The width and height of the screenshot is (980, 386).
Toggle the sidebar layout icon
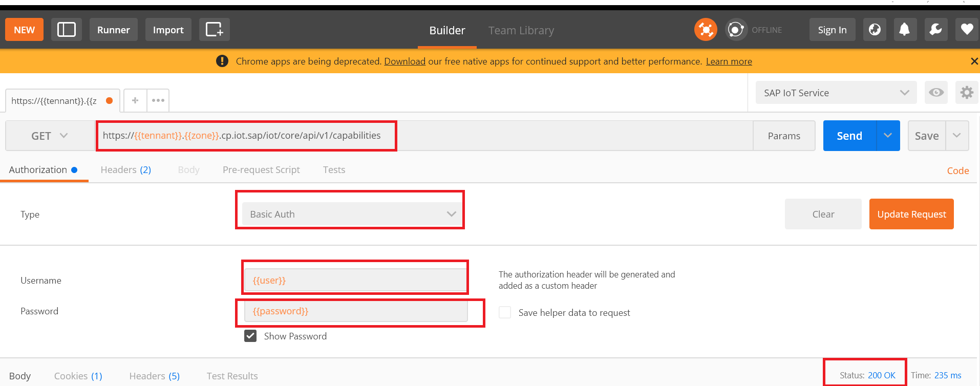(66, 30)
